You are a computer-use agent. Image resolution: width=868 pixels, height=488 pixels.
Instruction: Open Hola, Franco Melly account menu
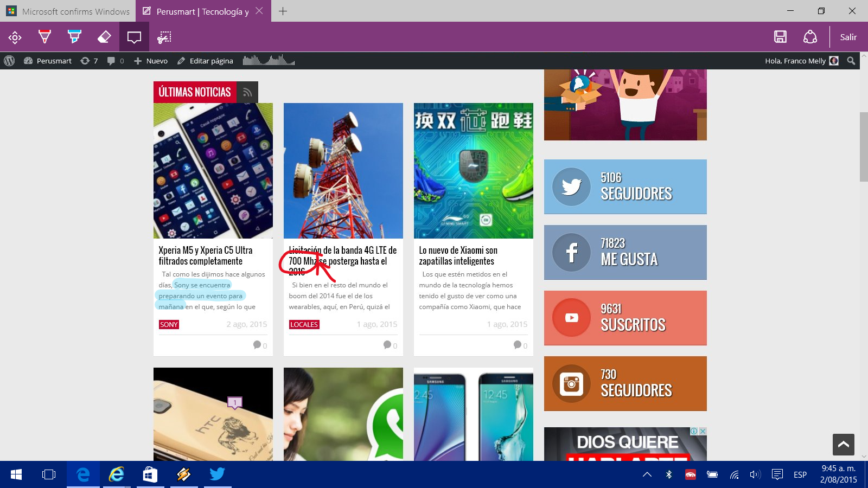click(801, 61)
